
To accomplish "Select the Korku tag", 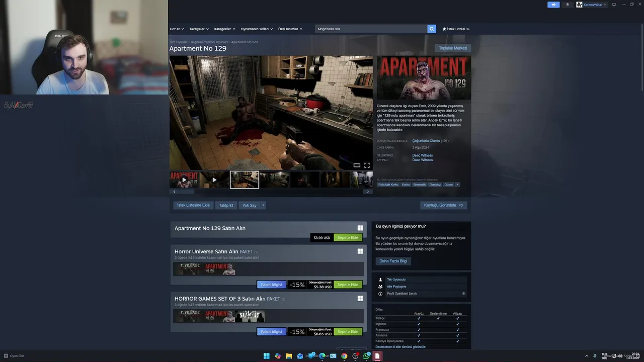I will 406,185.
